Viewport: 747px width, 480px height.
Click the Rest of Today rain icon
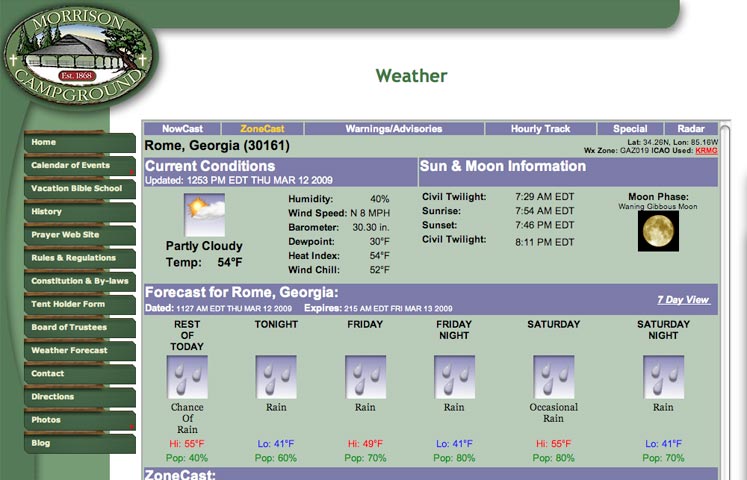187,377
